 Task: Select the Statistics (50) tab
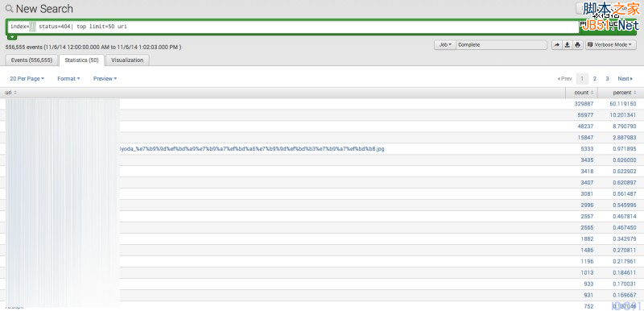click(x=82, y=60)
